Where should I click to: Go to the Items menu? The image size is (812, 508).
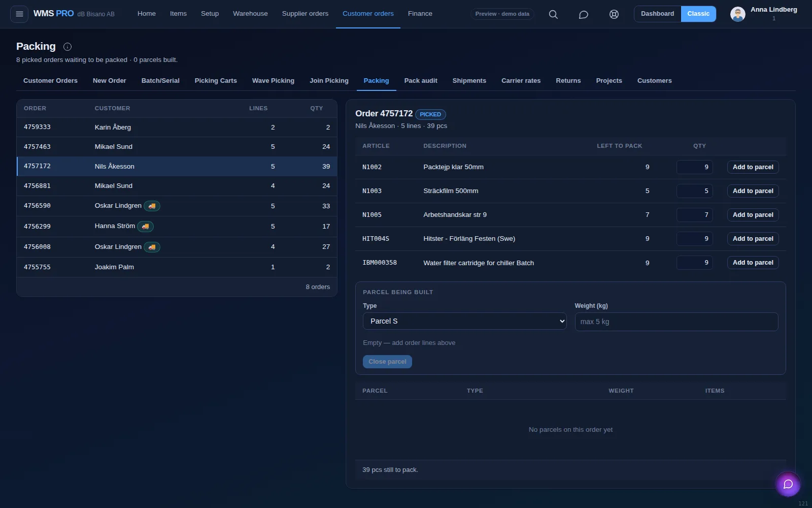[178, 14]
